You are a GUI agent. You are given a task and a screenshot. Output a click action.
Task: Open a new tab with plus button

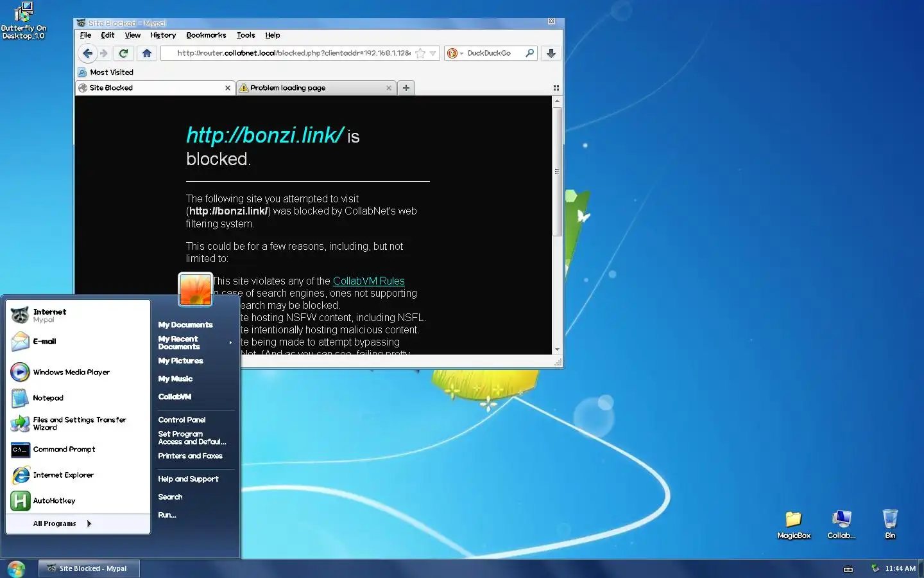(406, 88)
